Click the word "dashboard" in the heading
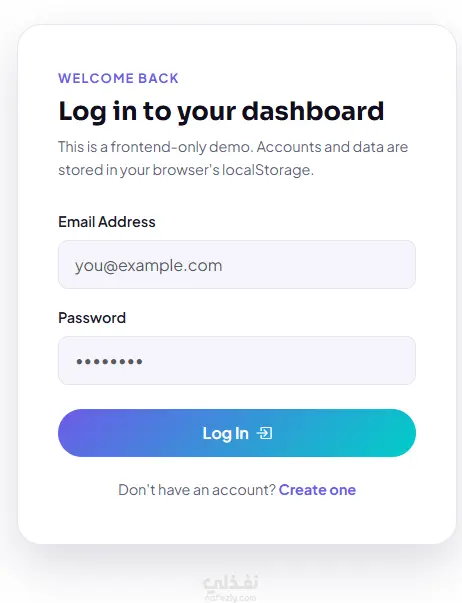Screen dimensions: 462x603 (313, 111)
